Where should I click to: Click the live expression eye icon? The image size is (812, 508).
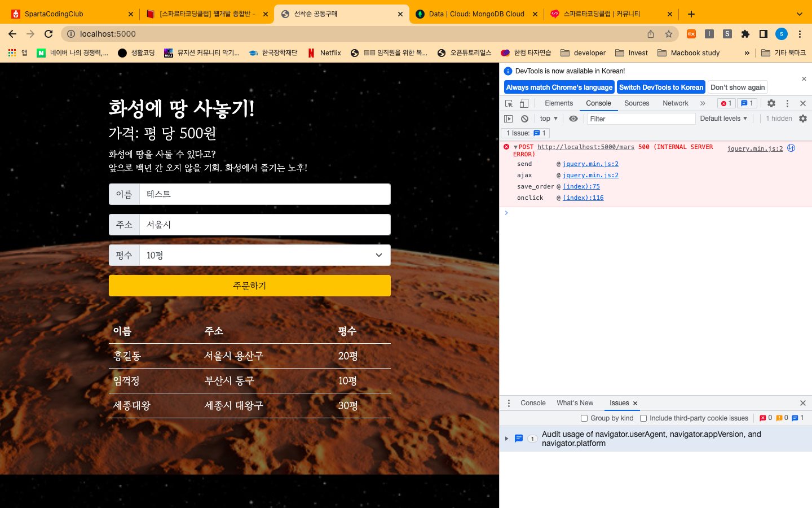573,119
